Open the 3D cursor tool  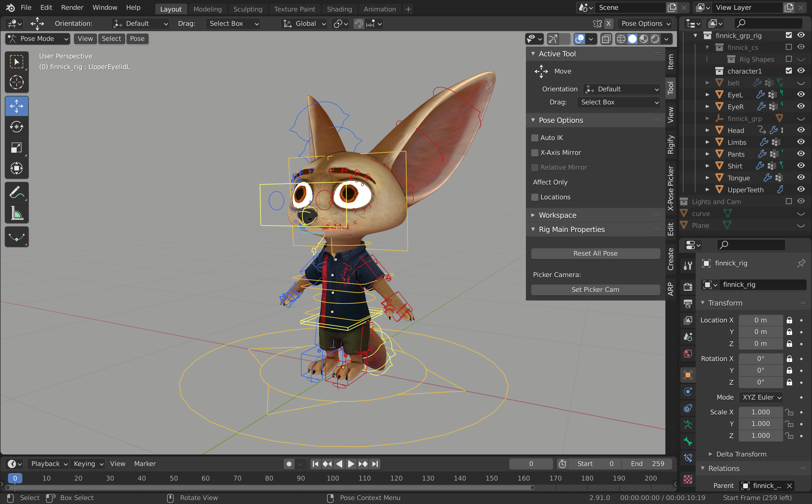17,82
